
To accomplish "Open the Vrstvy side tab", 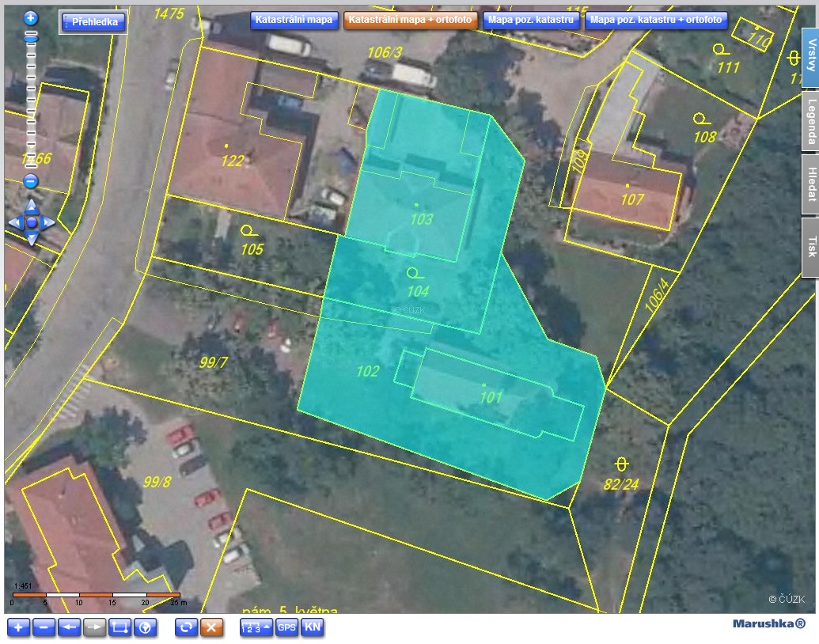I will point(810,56).
